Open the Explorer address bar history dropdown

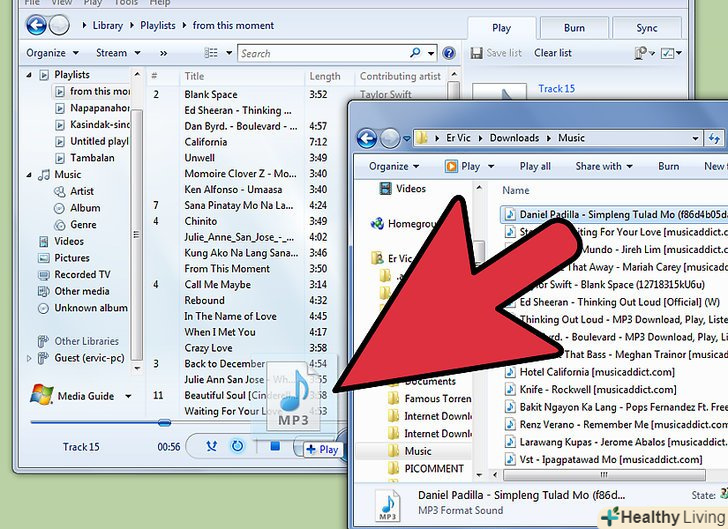pyautogui.click(x=695, y=138)
